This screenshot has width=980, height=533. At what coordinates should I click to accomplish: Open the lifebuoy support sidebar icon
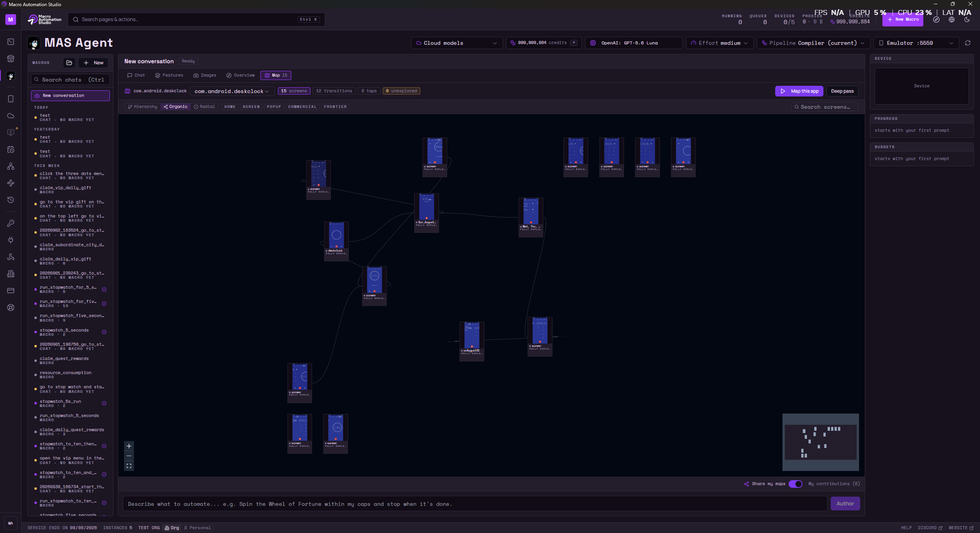[10, 308]
